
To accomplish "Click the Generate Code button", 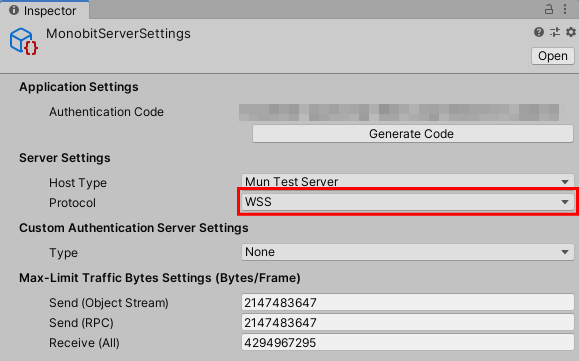I will 413,134.
